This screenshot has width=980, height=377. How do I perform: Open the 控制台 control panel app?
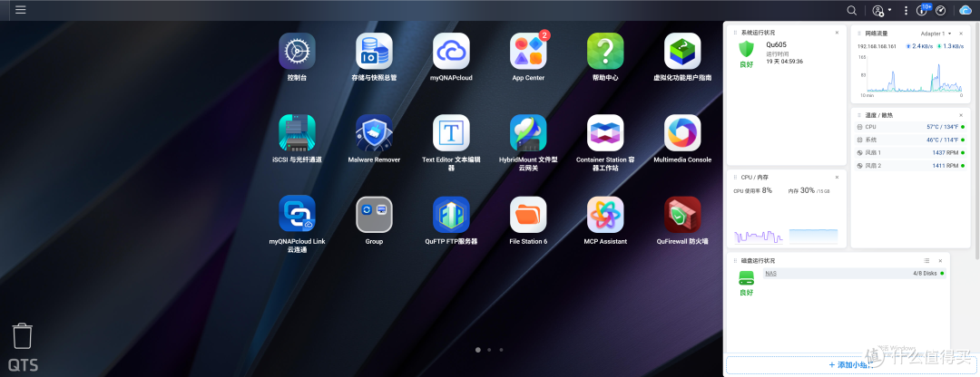297,51
